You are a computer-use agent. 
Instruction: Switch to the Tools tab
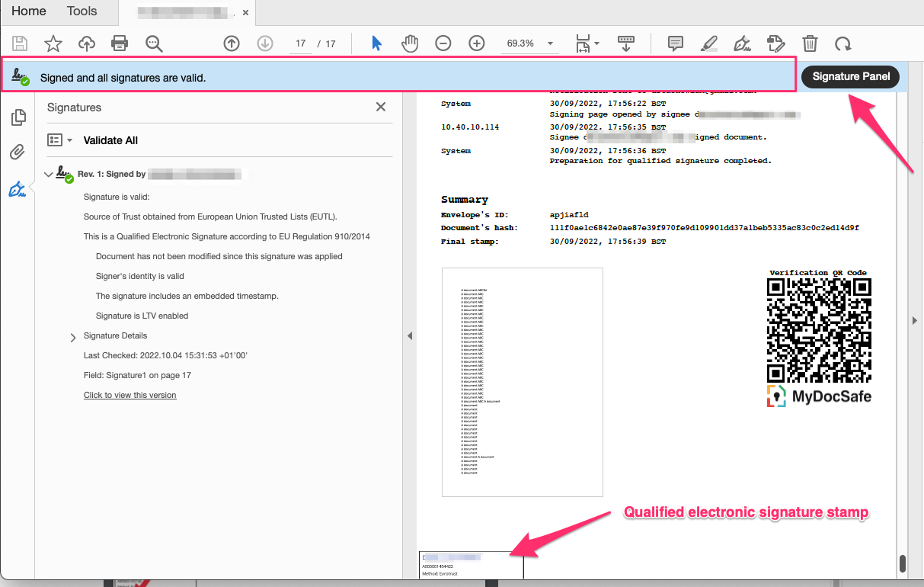tap(82, 11)
